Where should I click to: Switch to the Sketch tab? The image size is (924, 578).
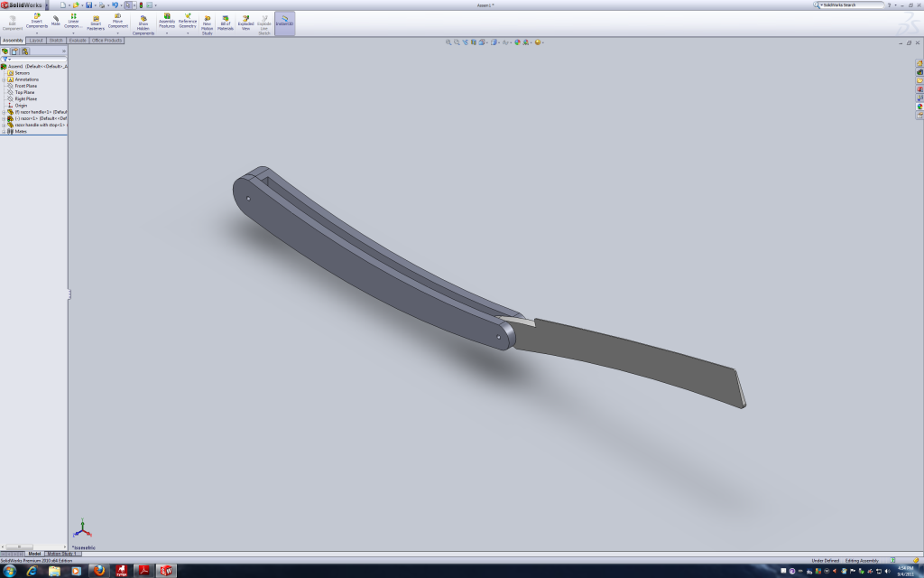[x=56, y=40]
